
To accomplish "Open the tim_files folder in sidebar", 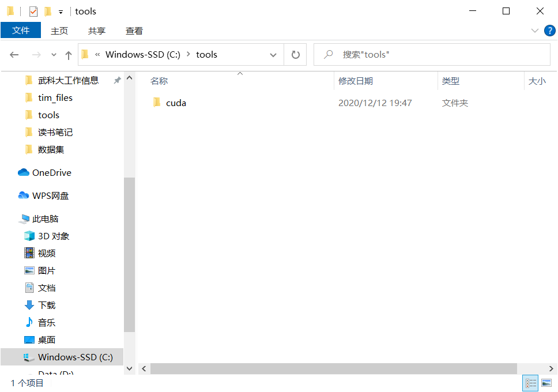I will 56,97.
